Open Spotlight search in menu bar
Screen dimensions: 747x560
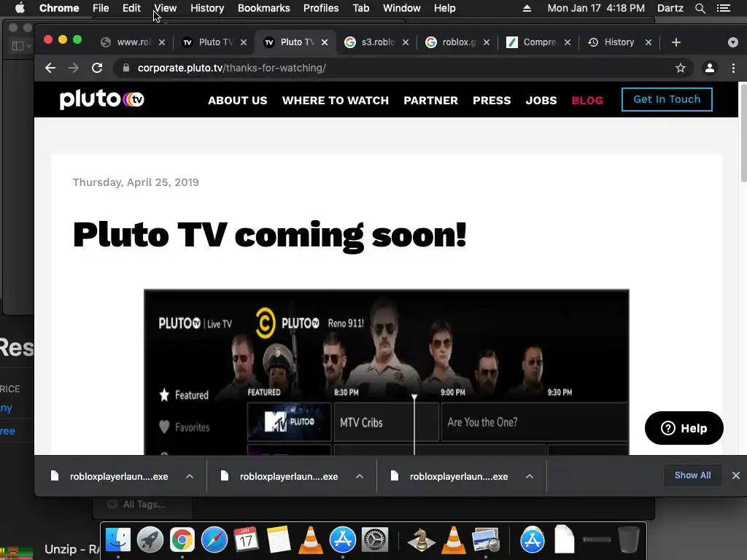tap(700, 8)
